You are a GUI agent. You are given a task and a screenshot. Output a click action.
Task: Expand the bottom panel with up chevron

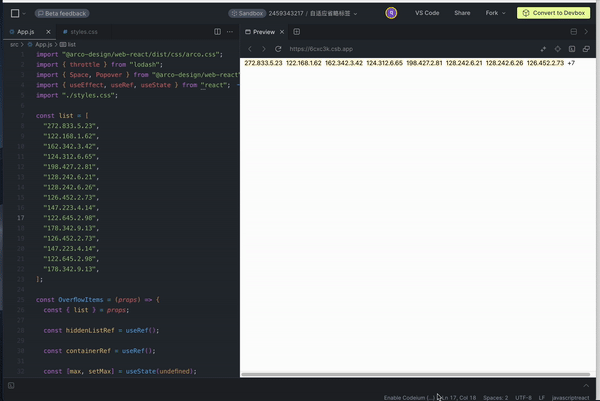(x=586, y=385)
